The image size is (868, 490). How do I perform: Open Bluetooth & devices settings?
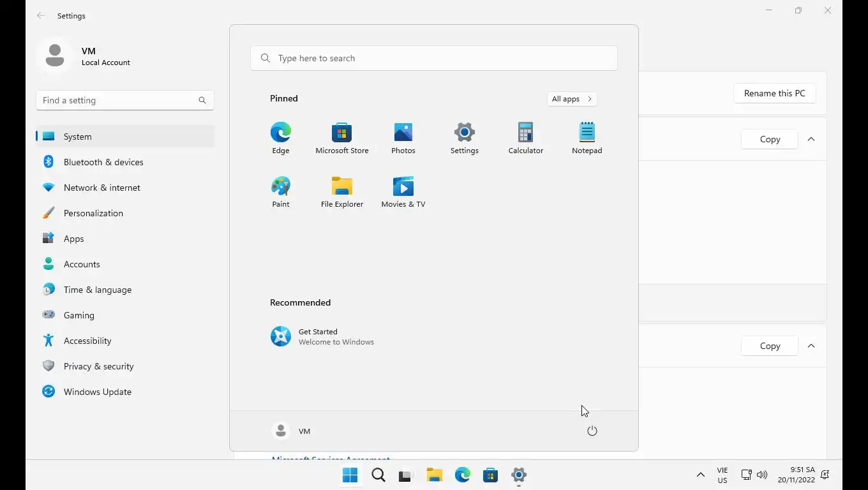coord(125,162)
